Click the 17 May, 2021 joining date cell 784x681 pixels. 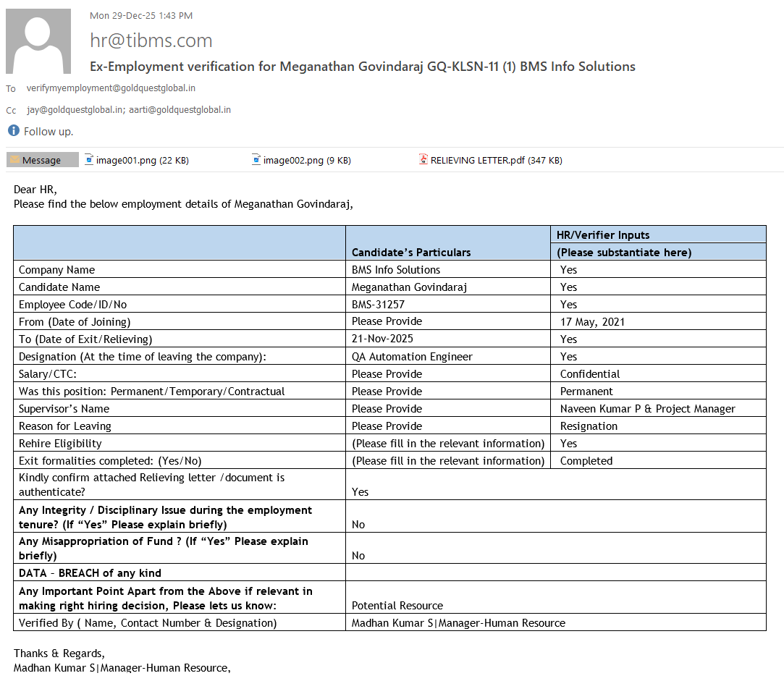tap(592, 322)
